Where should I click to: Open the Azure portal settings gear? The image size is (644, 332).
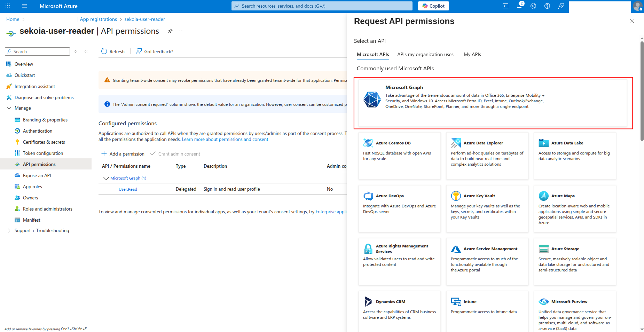[533, 6]
